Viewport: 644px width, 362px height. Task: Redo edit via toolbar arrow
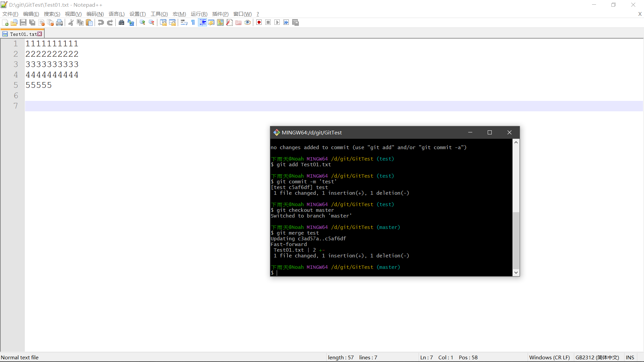coord(110,22)
